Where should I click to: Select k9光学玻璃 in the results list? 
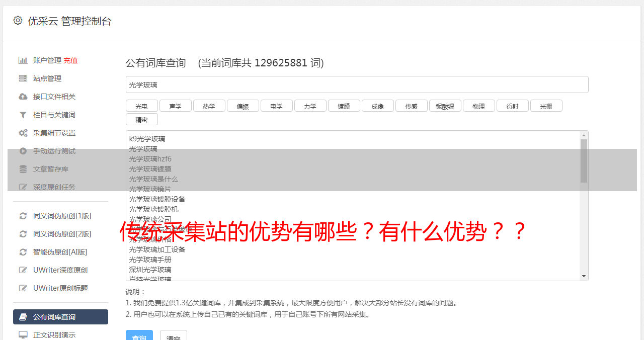tap(147, 139)
